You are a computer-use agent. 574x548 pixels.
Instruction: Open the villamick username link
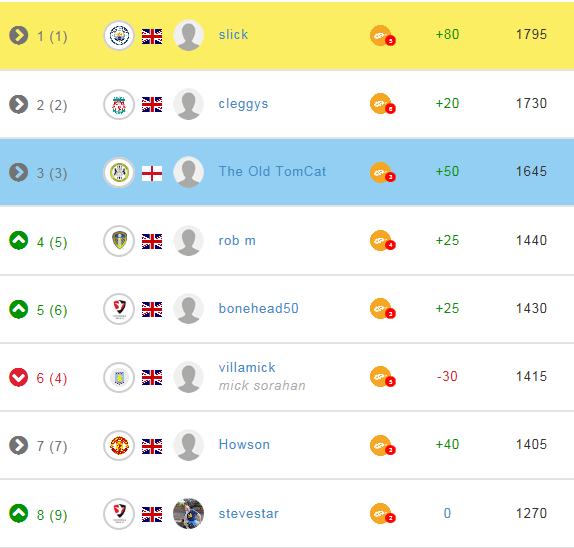pyautogui.click(x=247, y=367)
